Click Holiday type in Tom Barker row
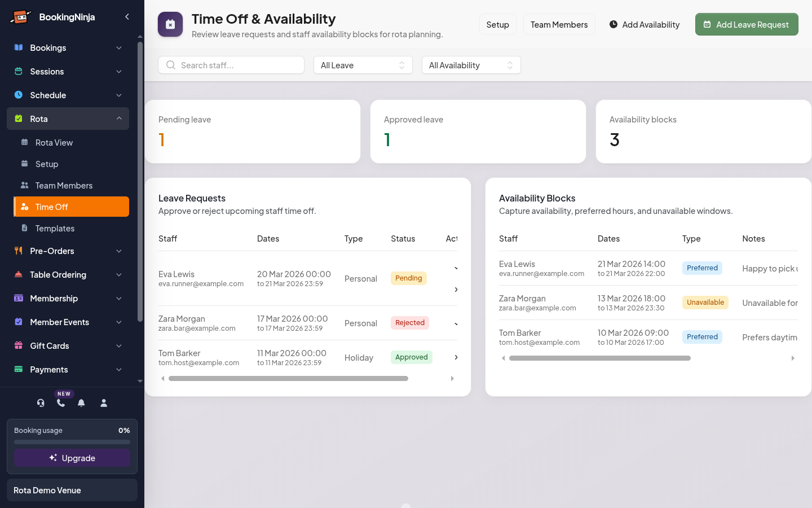 (359, 358)
